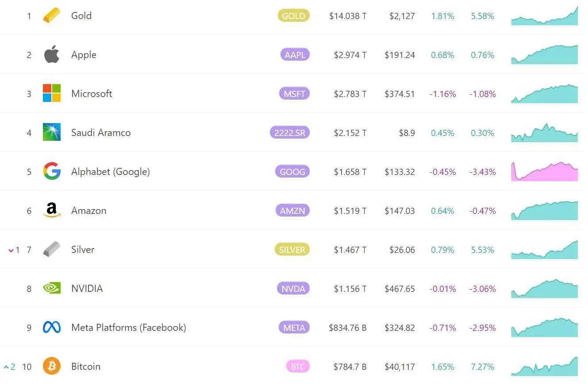Open the Alphabet (Google) name link

[x=110, y=172]
